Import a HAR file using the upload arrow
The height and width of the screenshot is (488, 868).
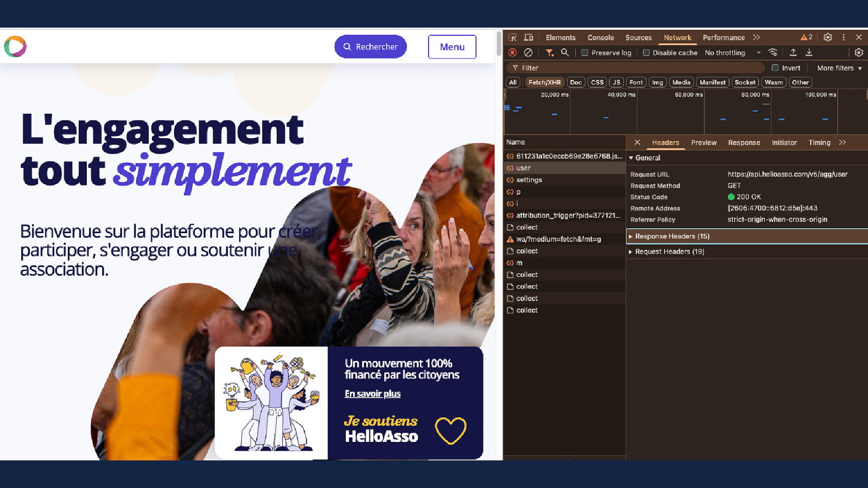coord(793,53)
